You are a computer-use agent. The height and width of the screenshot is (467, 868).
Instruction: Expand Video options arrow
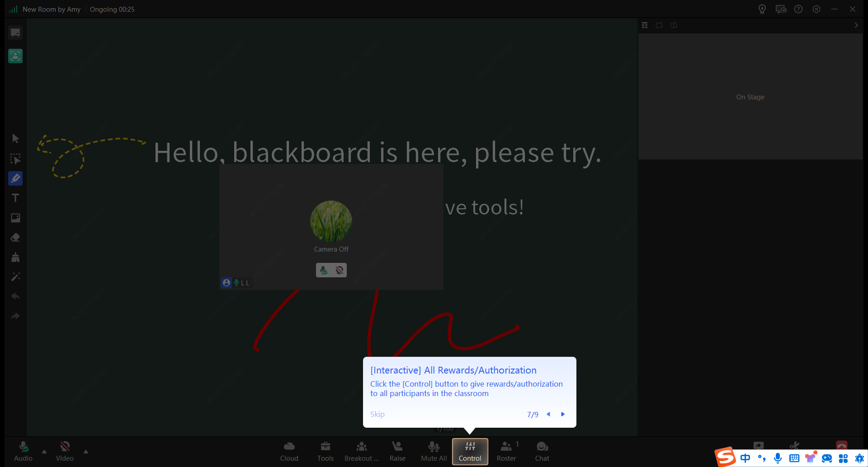86,451
